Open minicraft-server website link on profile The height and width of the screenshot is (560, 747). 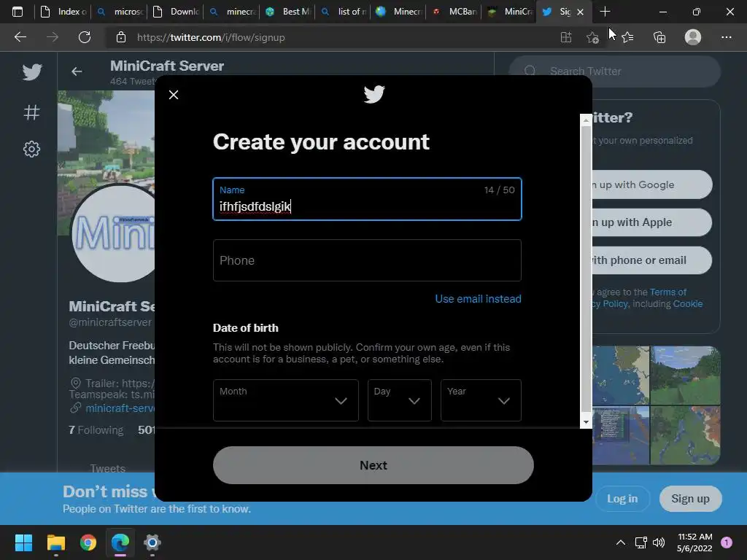tap(120, 408)
